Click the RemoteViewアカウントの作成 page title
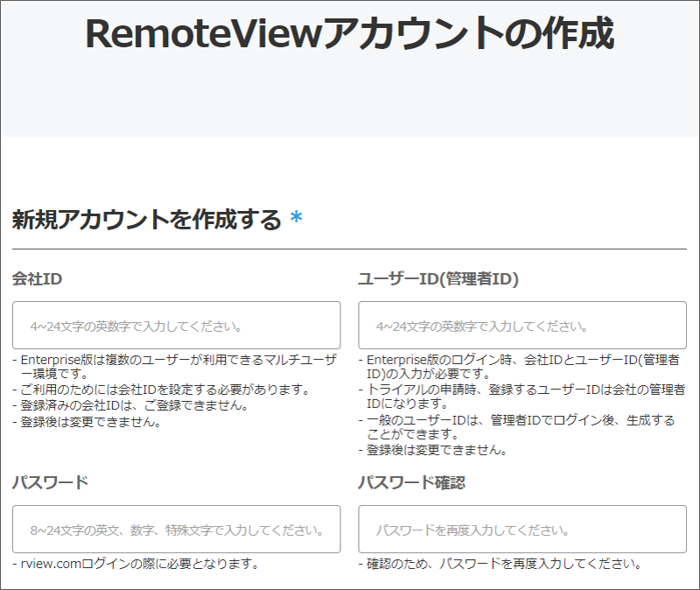700x590 pixels. [349, 33]
